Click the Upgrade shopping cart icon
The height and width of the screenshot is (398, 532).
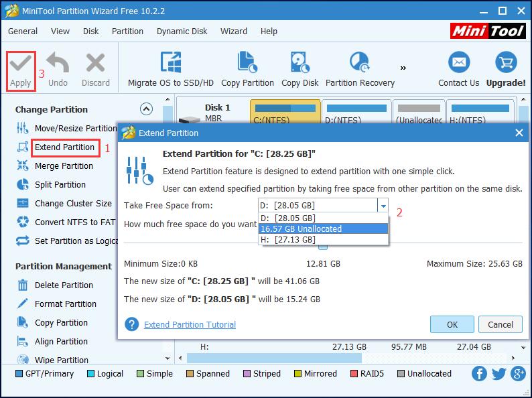[506, 62]
